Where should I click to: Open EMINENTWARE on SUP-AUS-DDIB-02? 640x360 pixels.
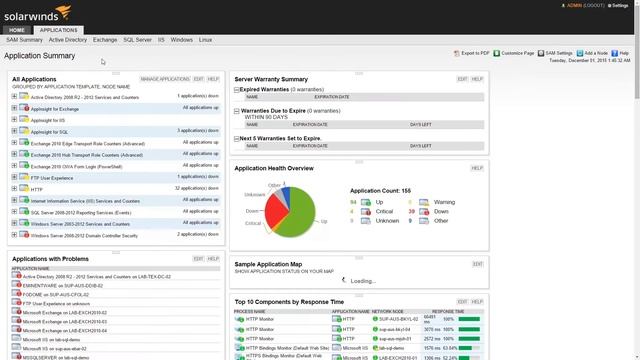click(x=63, y=286)
